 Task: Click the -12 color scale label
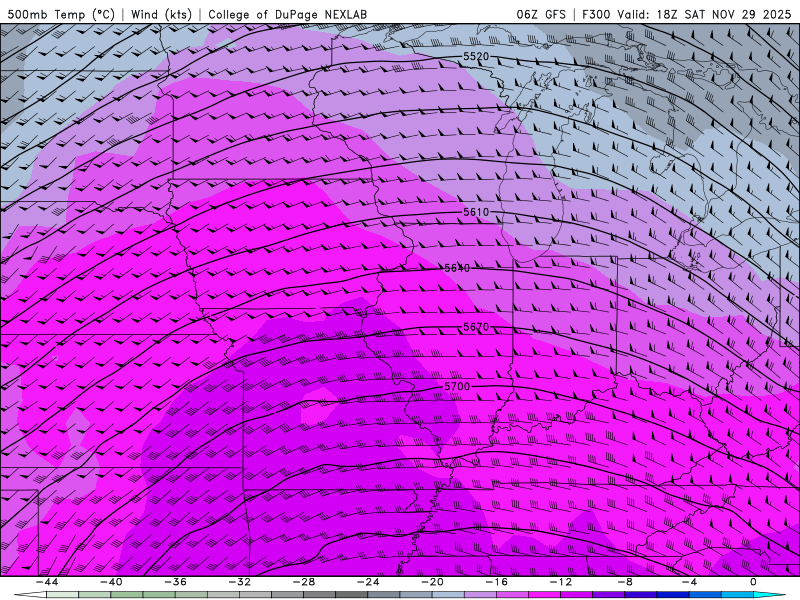pos(561,582)
